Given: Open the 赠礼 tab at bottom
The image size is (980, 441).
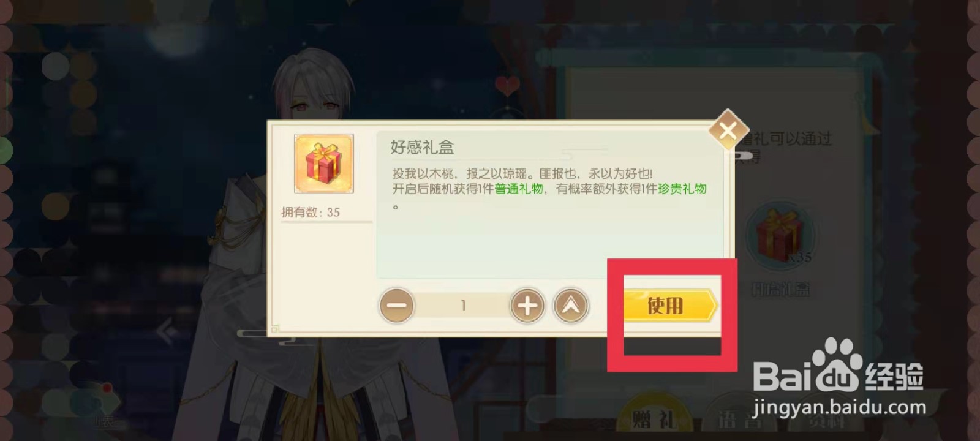Looking at the screenshot, I should pos(654,420).
